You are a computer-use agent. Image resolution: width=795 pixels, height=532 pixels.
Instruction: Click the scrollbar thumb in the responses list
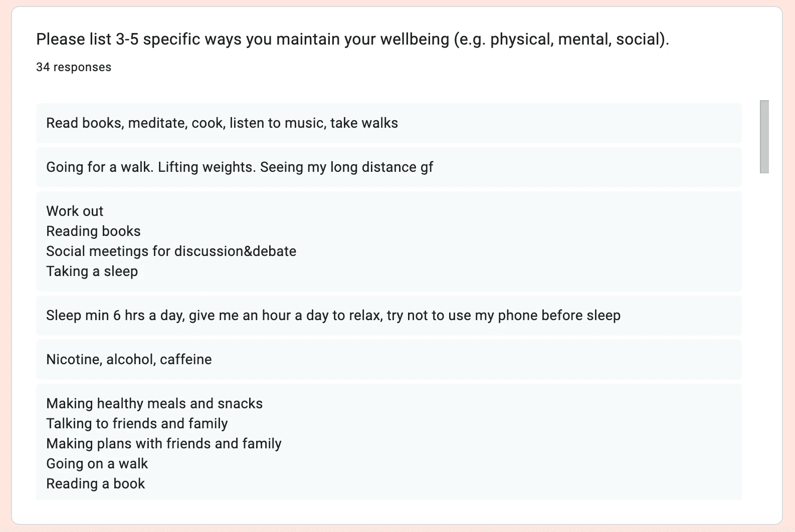(764, 136)
